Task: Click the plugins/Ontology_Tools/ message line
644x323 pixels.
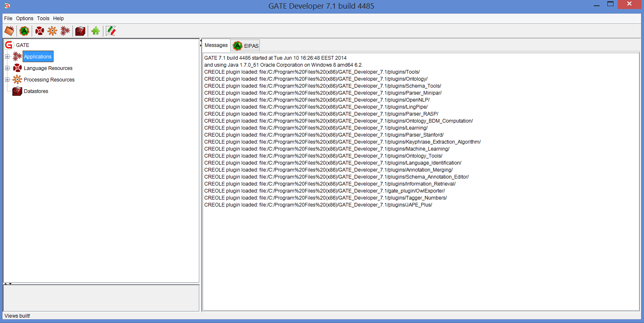Action: [x=323, y=156]
